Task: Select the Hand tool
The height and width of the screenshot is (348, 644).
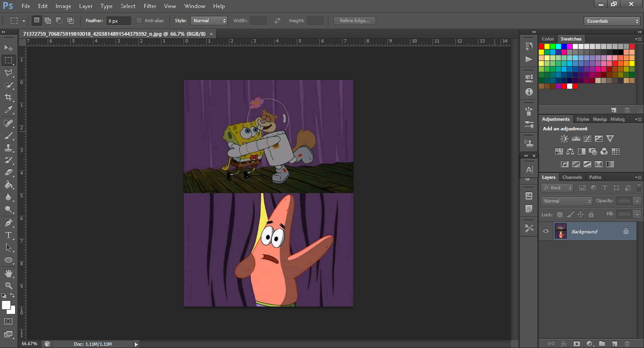Action: coord(9,273)
